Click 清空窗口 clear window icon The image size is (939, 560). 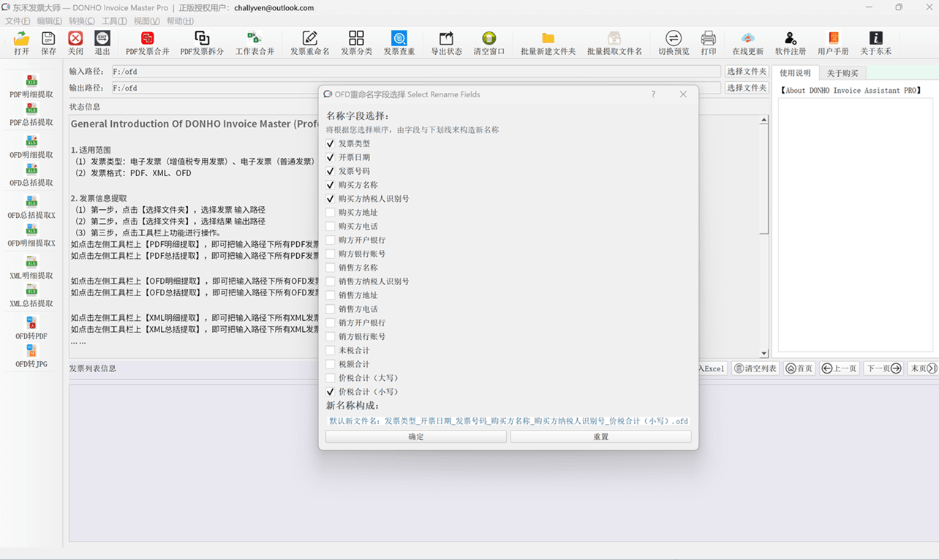click(x=489, y=42)
